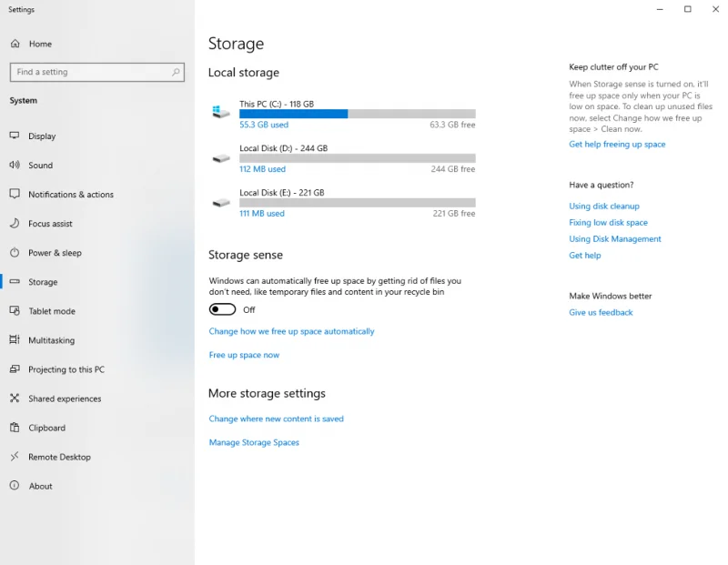Viewport: 728px width, 565px height.
Task: Click the C: drive usage bar
Action: (x=356, y=113)
